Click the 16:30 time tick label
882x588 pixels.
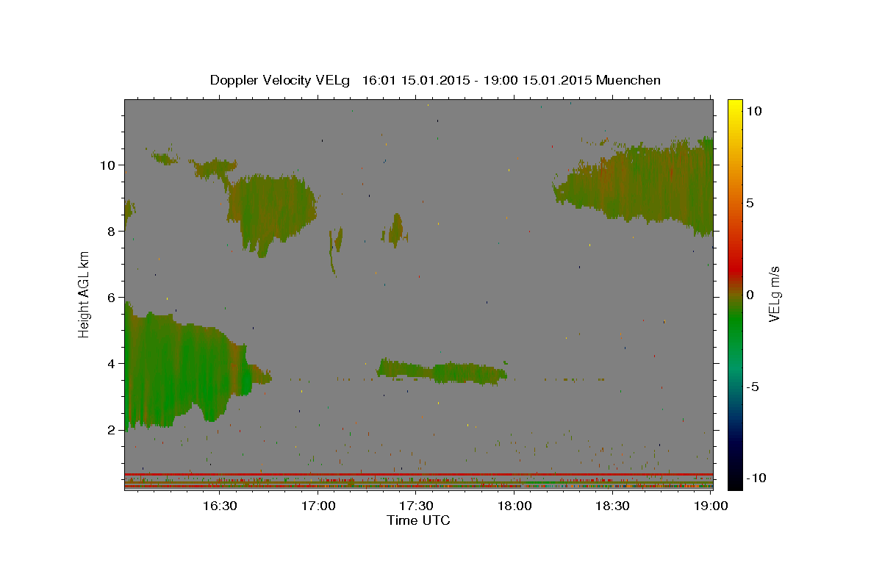coord(219,506)
